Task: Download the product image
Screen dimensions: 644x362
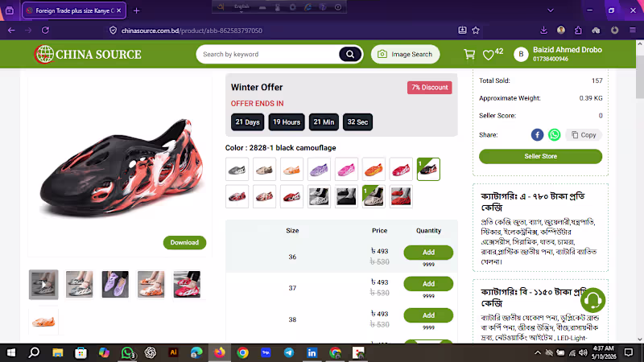Action: click(x=184, y=243)
